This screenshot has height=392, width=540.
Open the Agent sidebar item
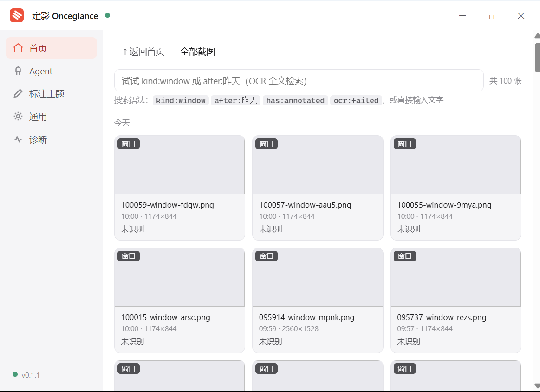click(x=52, y=71)
